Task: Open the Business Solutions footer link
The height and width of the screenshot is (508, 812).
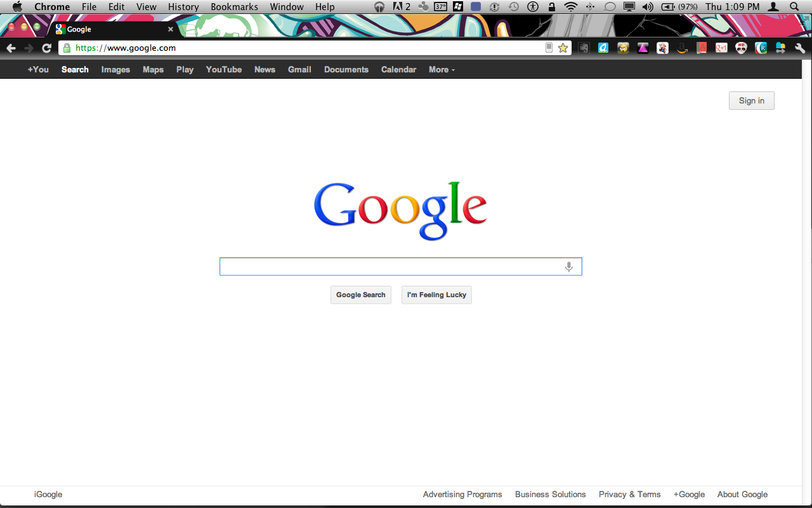Action: tap(551, 495)
